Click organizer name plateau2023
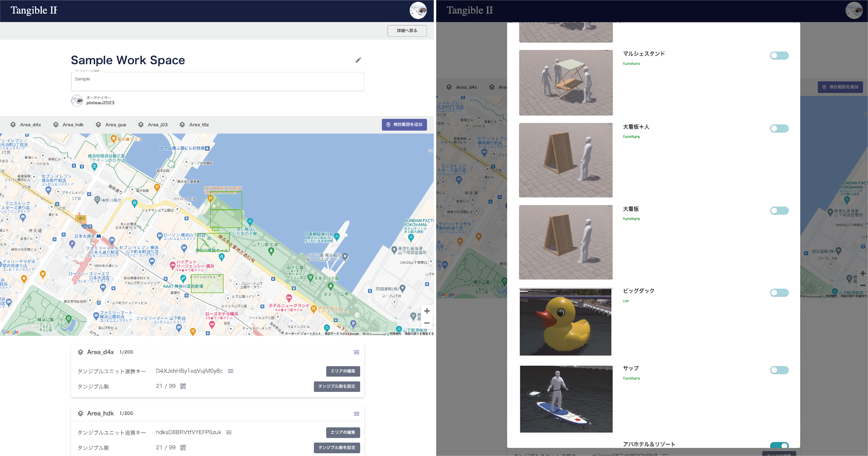The height and width of the screenshot is (456, 868). (x=100, y=103)
